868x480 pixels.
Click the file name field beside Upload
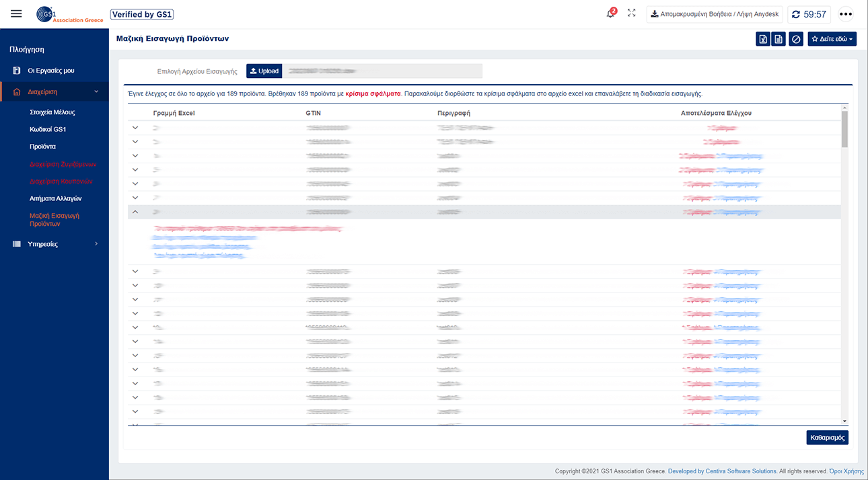point(382,71)
